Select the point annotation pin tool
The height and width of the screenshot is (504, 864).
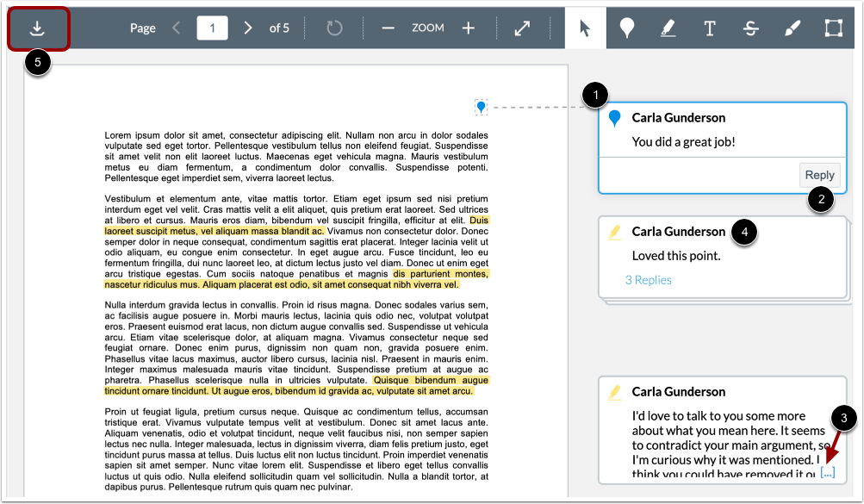pyautogui.click(x=626, y=27)
